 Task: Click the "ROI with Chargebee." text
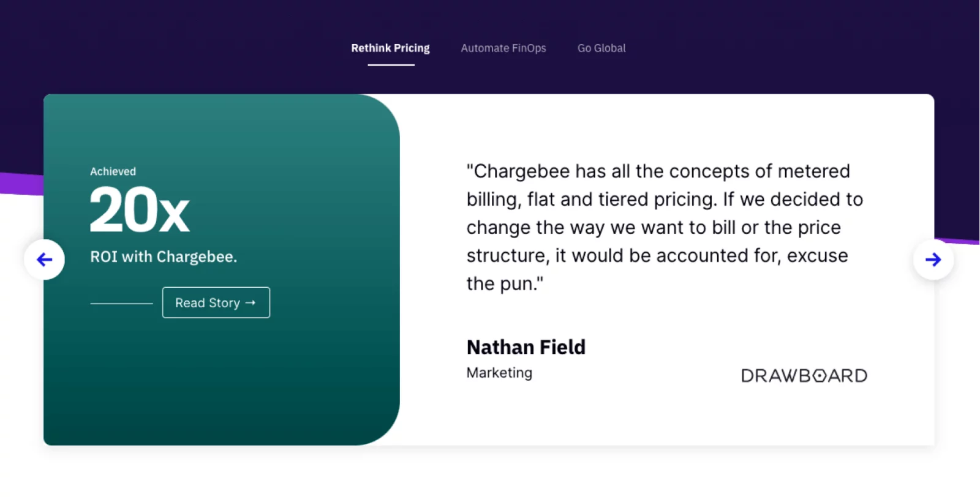click(x=163, y=257)
